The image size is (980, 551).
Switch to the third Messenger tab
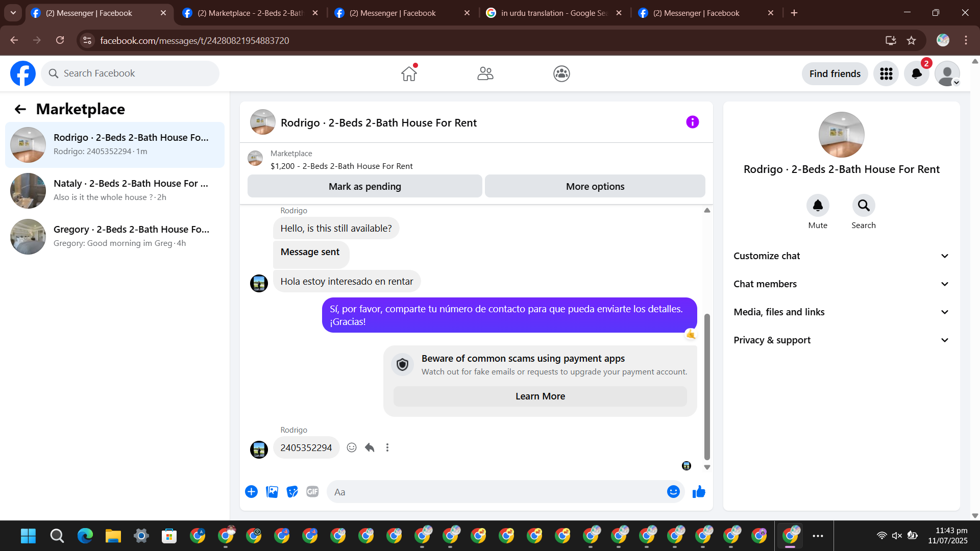click(402, 13)
